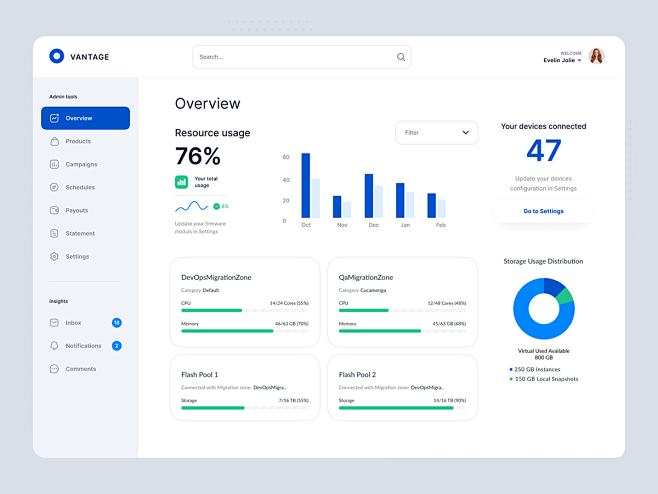Click the Campaigns megaphone icon
Image resolution: width=658 pixels, height=494 pixels.
(54, 164)
